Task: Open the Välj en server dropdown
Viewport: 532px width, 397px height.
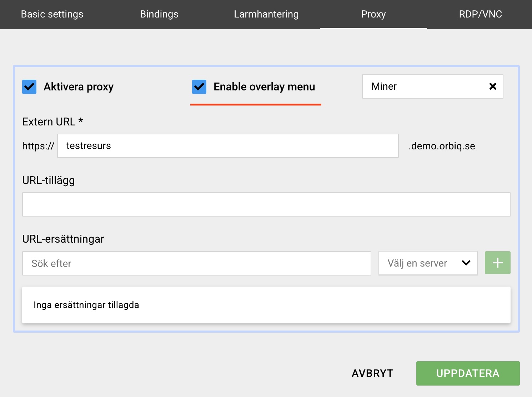Action: 427,263
